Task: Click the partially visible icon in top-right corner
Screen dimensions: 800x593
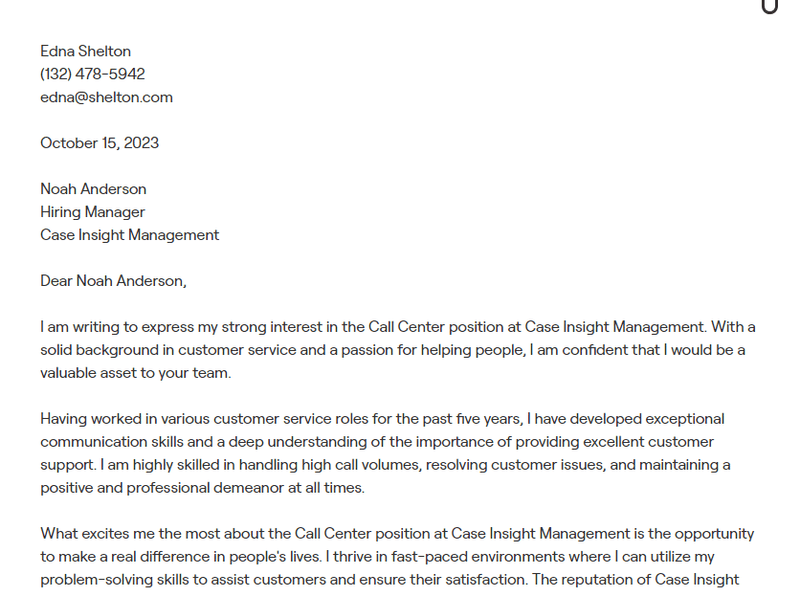Action: [769, 5]
